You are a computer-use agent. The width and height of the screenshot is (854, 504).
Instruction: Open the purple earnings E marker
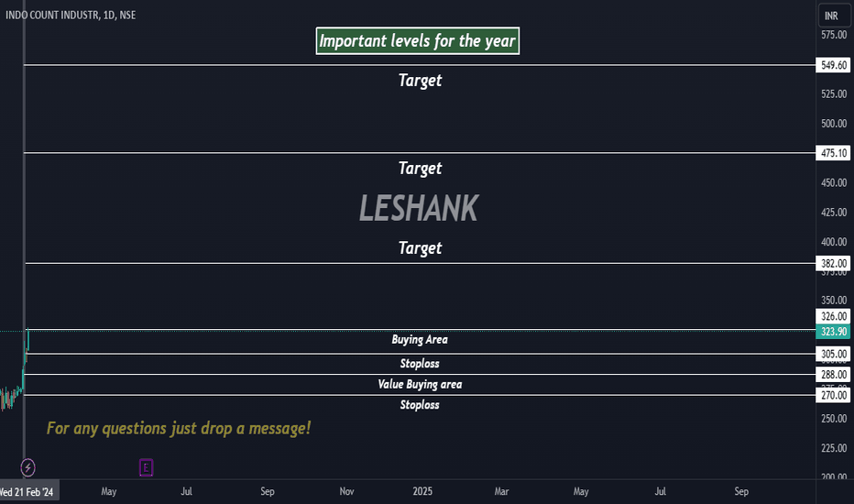point(146,467)
